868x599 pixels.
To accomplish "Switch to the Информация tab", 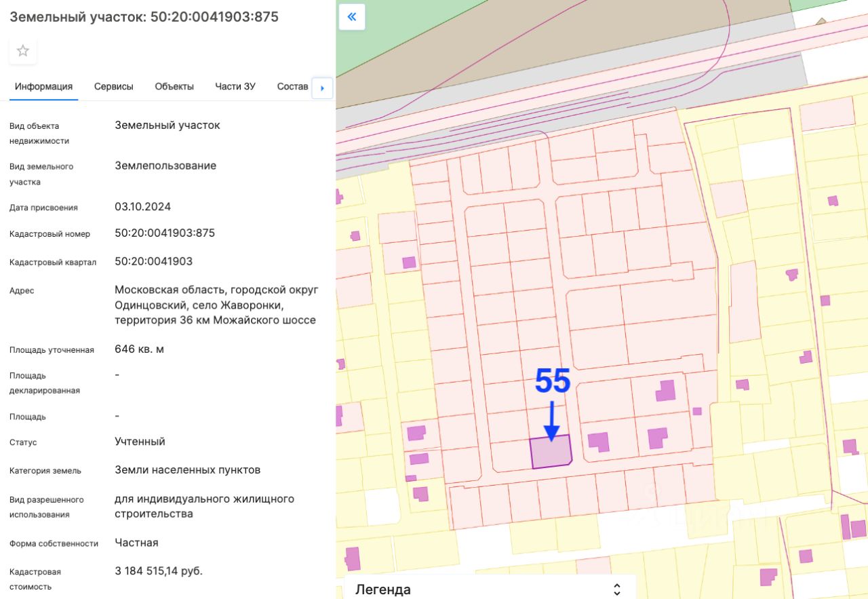I will tap(44, 86).
